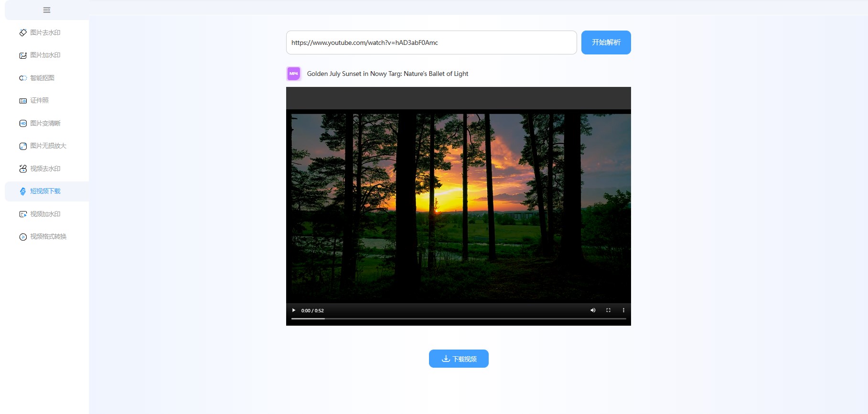
Task: Enter fullscreen for the video
Action: pos(608,310)
